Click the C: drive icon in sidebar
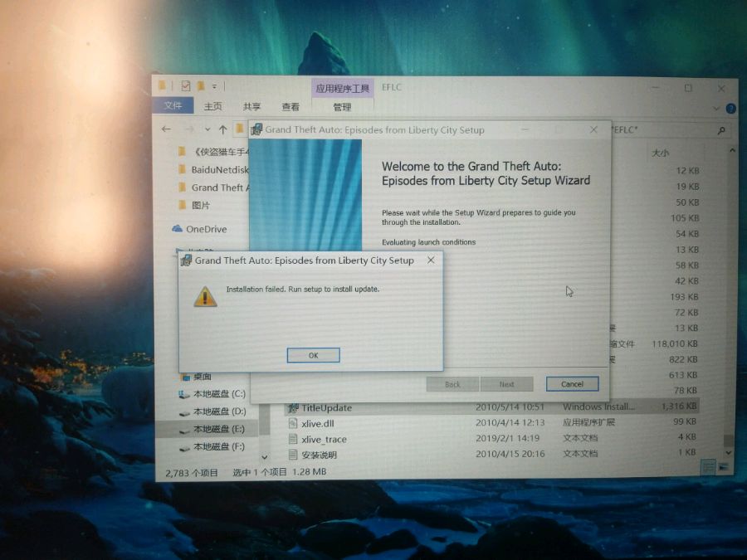The width and height of the screenshot is (747, 560). click(183, 394)
